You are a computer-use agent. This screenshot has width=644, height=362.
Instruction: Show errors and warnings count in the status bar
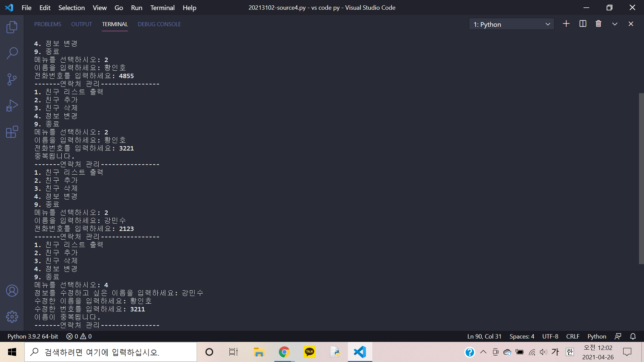[79, 336]
